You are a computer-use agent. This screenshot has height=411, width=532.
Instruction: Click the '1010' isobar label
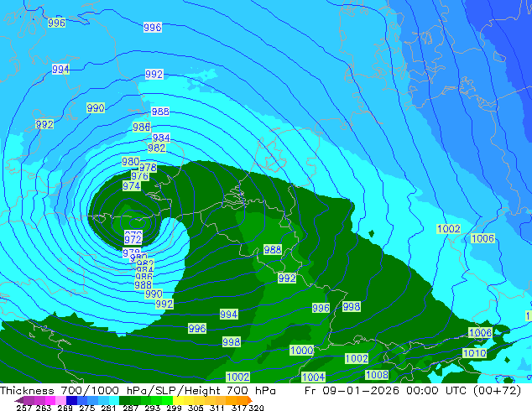tap(474, 353)
